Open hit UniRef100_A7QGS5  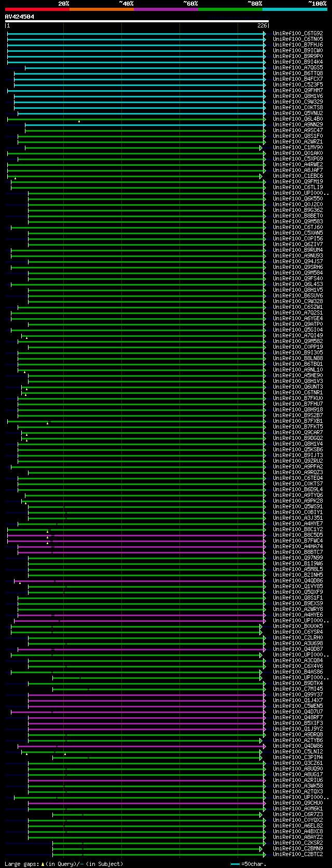click(298, 68)
